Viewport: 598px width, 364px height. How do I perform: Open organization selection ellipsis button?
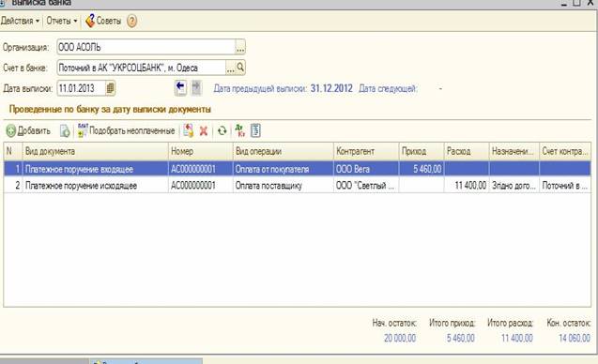[240, 48]
